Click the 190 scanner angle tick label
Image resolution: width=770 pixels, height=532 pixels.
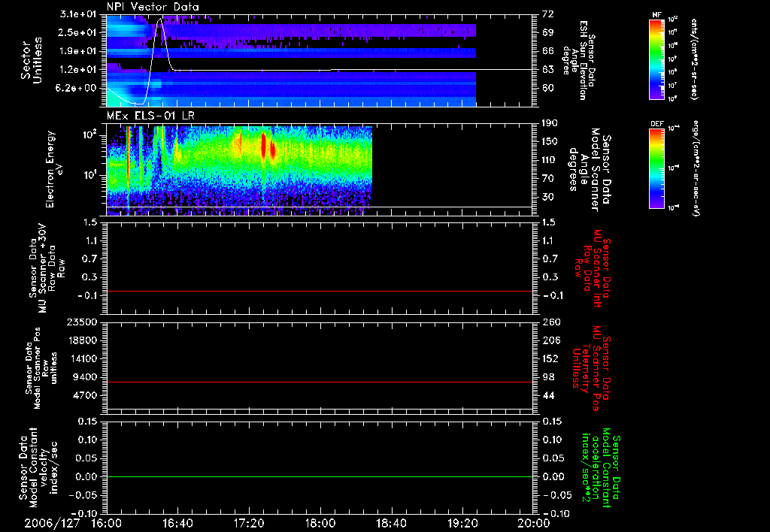[x=550, y=123]
